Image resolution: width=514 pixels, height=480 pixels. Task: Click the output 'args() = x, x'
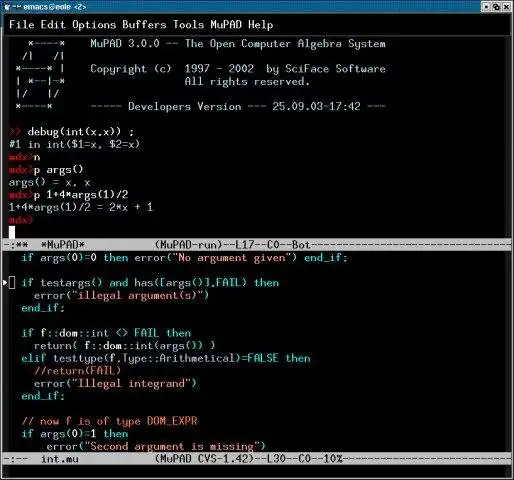click(x=50, y=183)
